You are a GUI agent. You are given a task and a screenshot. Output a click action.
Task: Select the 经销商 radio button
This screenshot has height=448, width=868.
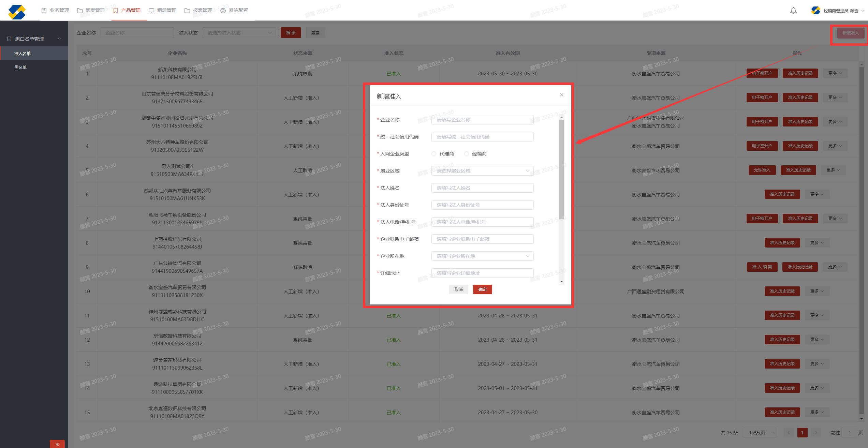pyautogui.click(x=467, y=154)
